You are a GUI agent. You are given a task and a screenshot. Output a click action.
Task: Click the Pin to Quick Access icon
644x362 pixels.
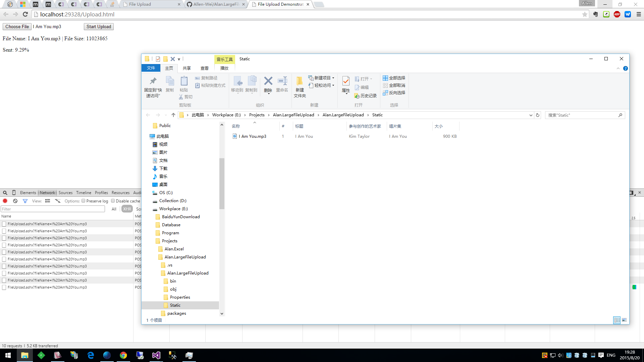(153, 81)
